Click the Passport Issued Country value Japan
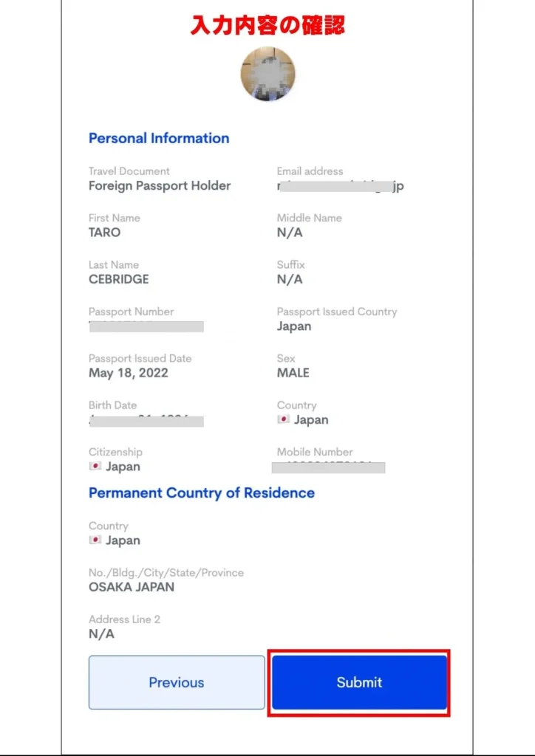The height and width of the screenshot is (756, 535). (x=293, y=326)
